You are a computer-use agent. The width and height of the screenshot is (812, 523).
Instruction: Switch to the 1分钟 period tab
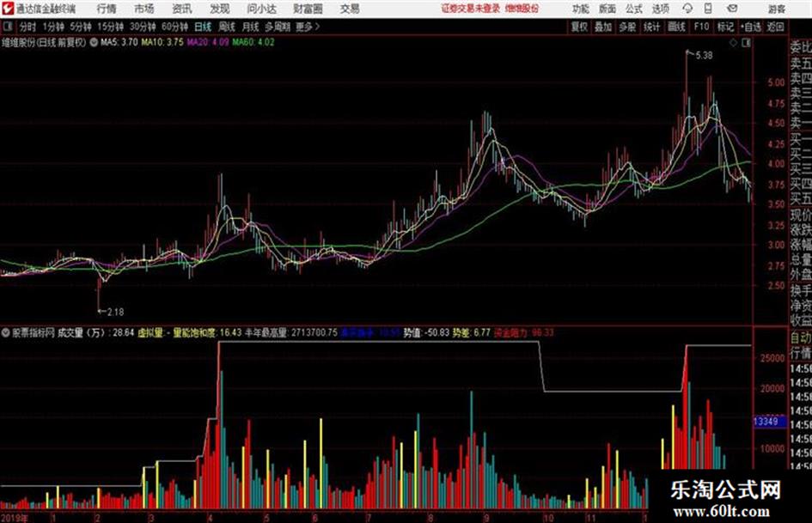(x=53, y=27)
